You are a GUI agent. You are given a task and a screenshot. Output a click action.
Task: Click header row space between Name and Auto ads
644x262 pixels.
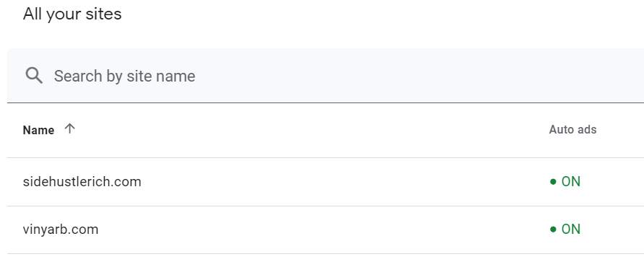tap(312, 130)
